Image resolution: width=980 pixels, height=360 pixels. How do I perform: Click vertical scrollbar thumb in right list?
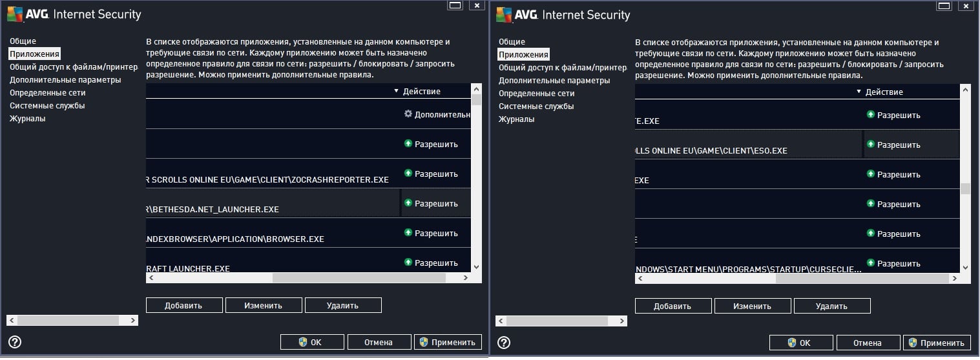click(x=965, y=188)
